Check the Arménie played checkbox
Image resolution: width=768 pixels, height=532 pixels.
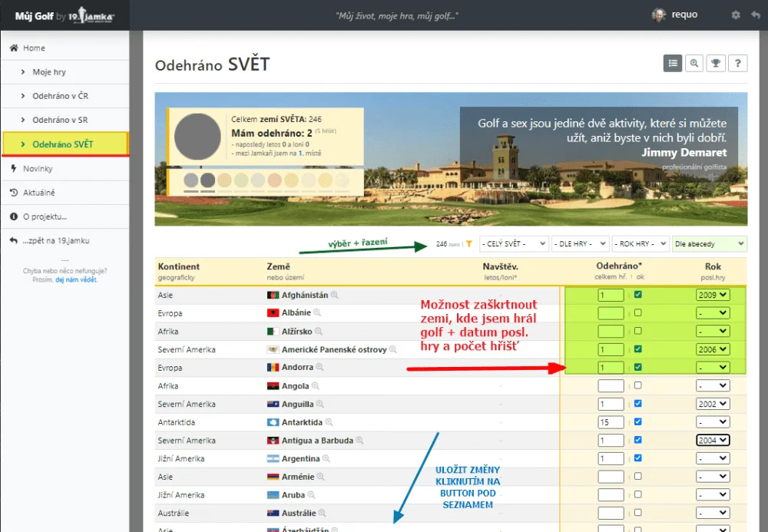tap(637, 476)
